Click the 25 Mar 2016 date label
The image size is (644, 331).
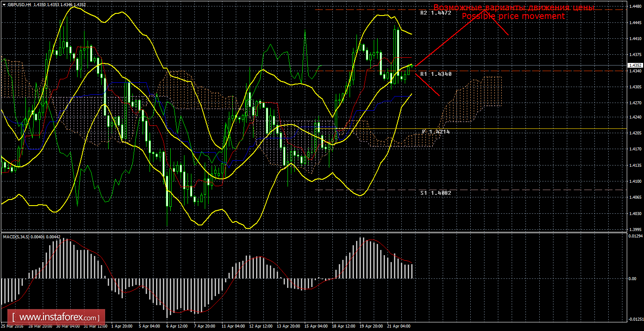pyautogui.click(x=12, y=326)
